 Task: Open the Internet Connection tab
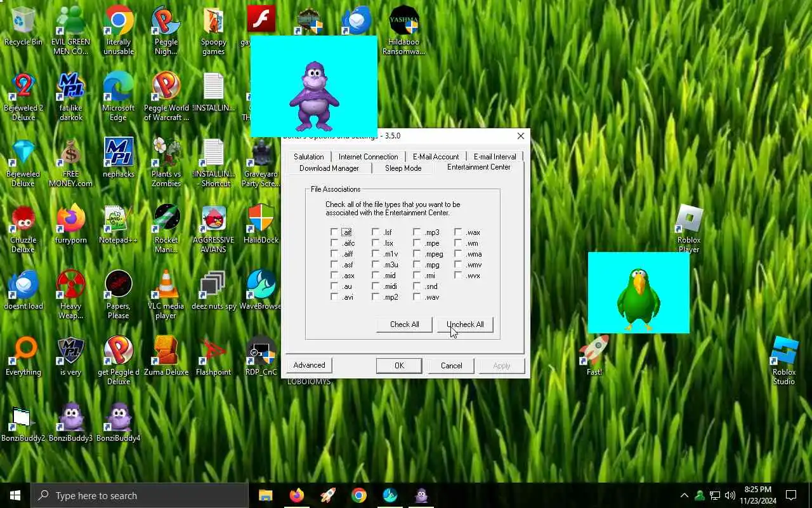point(368,157)
